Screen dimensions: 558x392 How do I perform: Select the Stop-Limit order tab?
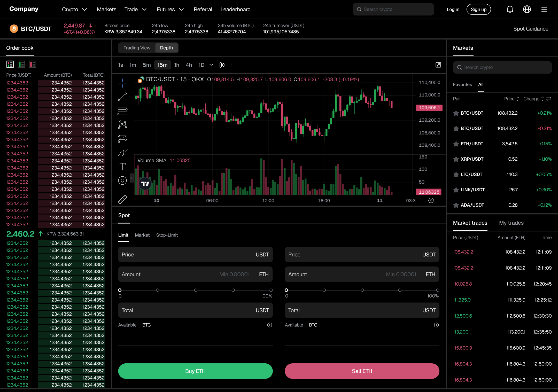click(167, 235)
